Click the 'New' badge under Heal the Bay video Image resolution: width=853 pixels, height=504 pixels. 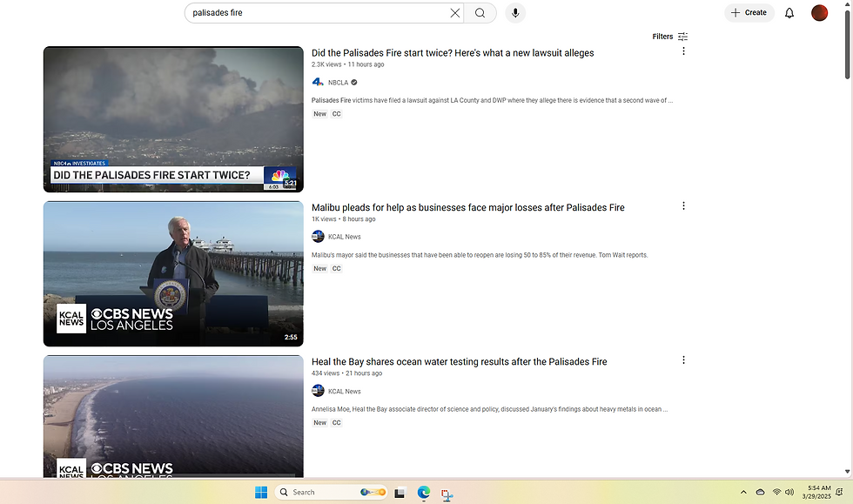[320, 423]
